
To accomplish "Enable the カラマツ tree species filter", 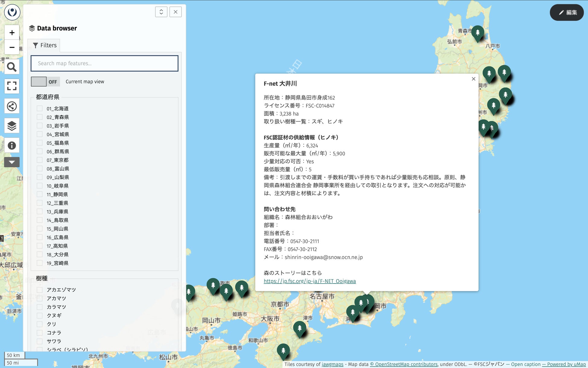I will [x=40, y=307].
